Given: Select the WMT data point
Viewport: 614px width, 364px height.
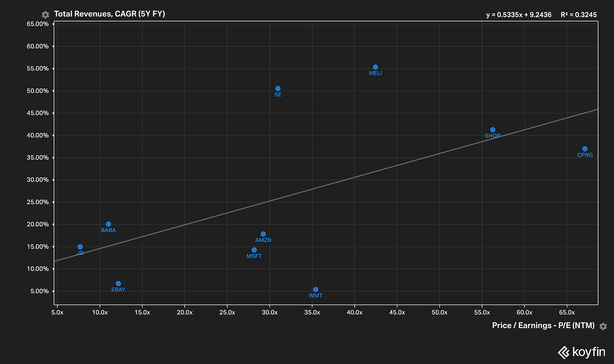Looking at the screenshot, I should [316, 289].
